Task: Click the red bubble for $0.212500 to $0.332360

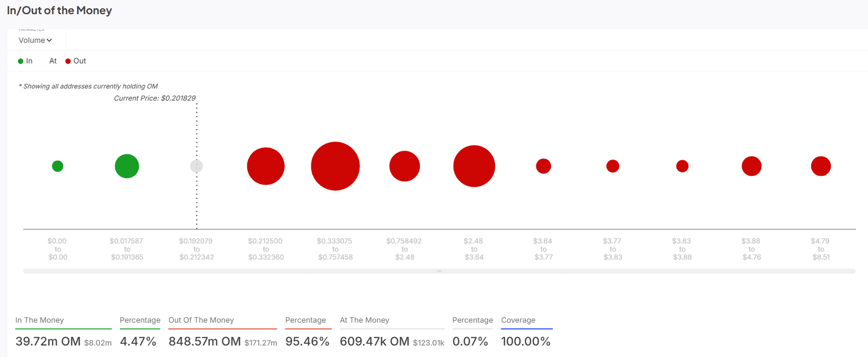Action: click(266, 166)
